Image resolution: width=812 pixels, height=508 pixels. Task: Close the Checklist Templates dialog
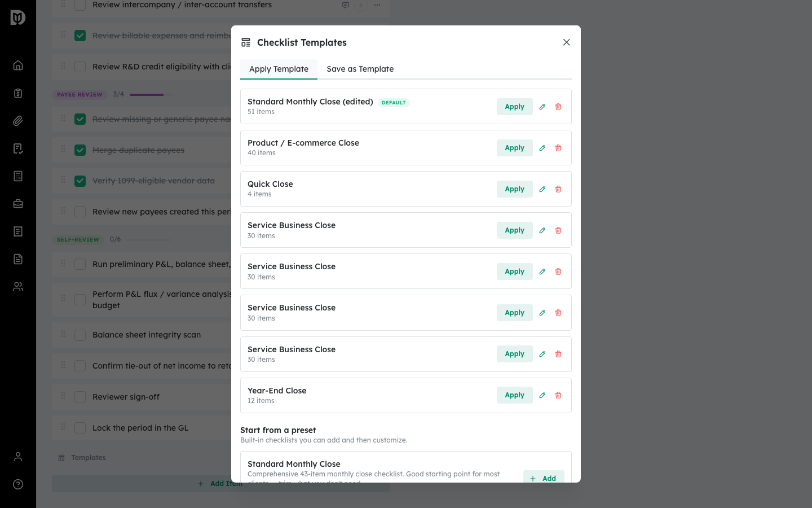click(567, 42)
